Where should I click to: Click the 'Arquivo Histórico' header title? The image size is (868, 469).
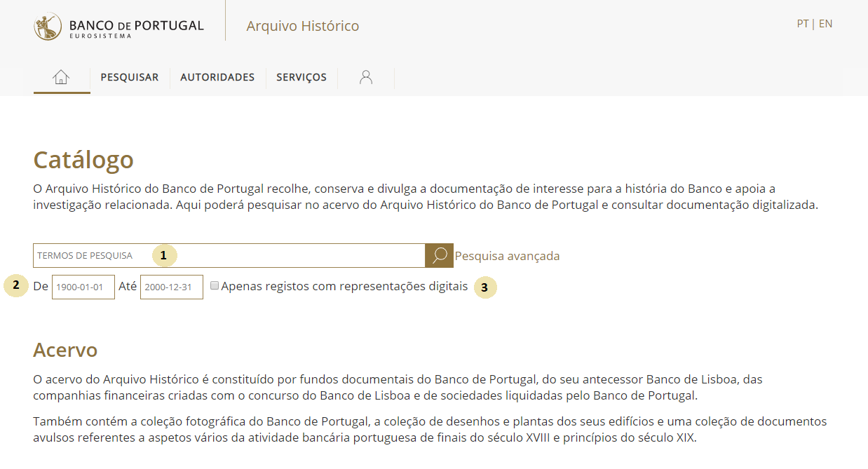pyautogui.click(x=303, y=26)
